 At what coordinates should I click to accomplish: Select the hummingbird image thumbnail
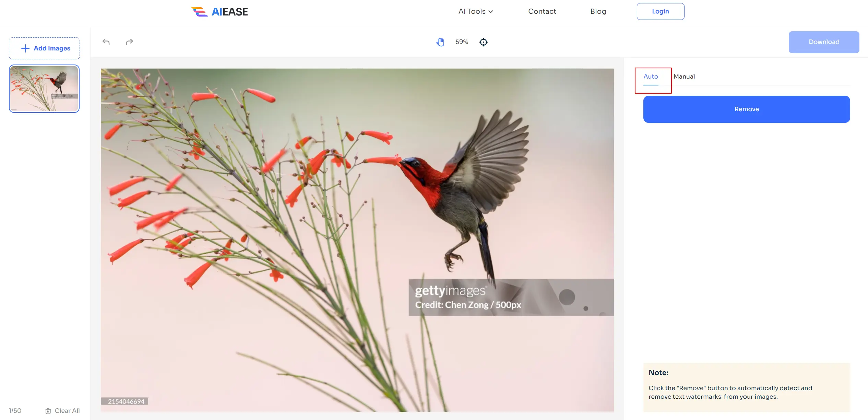44,89
